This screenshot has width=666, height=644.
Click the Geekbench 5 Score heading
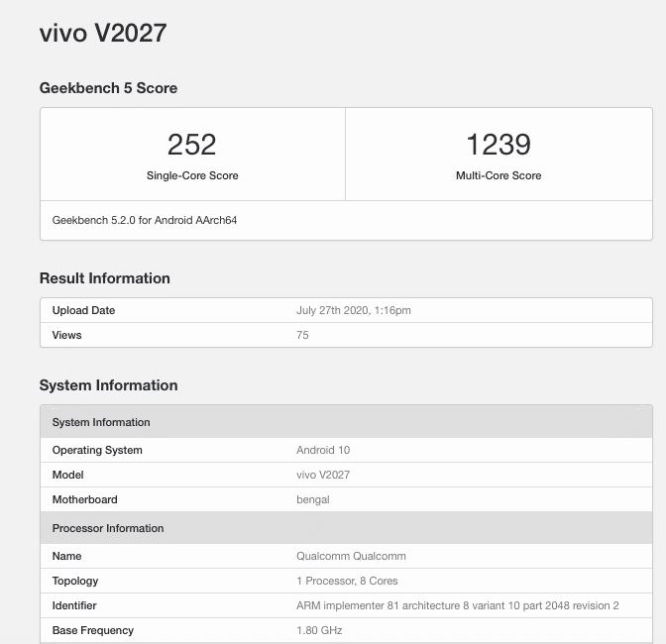[x=108, y=88]
